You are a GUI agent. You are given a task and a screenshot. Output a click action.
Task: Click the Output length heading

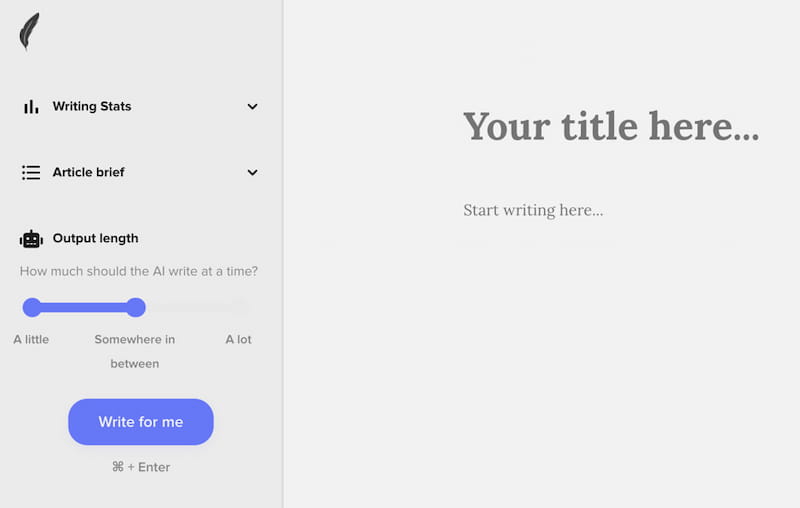[x=95, y=238]
